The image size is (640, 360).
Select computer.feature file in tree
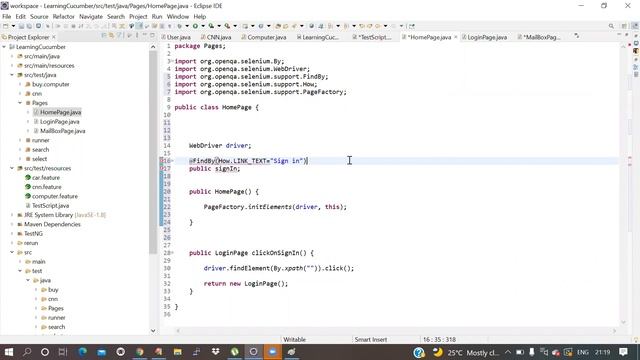[x=55, y=196]
